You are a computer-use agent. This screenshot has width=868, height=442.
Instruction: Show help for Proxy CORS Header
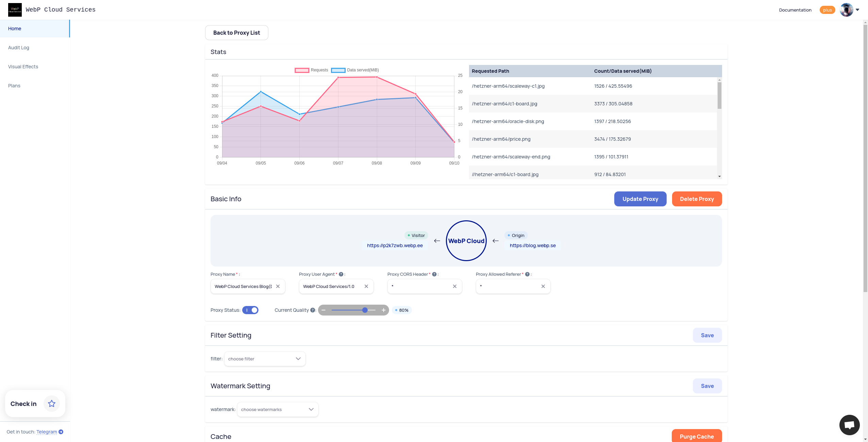click(434, 274)
